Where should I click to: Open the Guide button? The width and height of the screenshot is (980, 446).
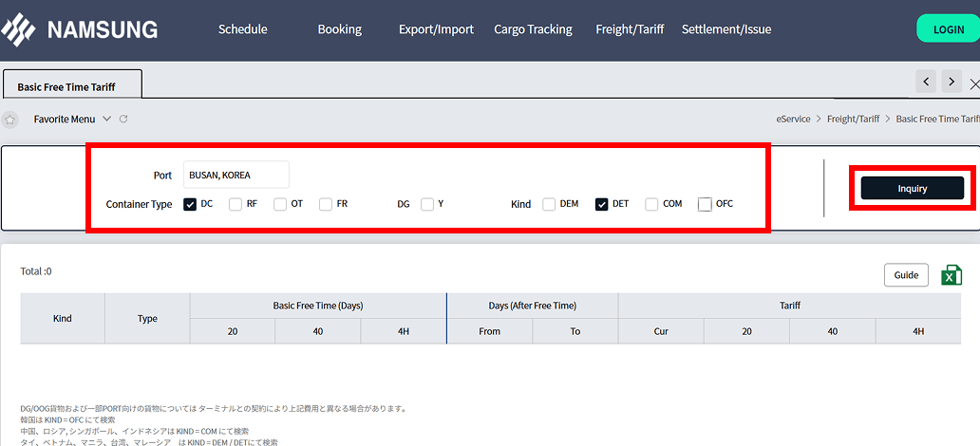906,275
